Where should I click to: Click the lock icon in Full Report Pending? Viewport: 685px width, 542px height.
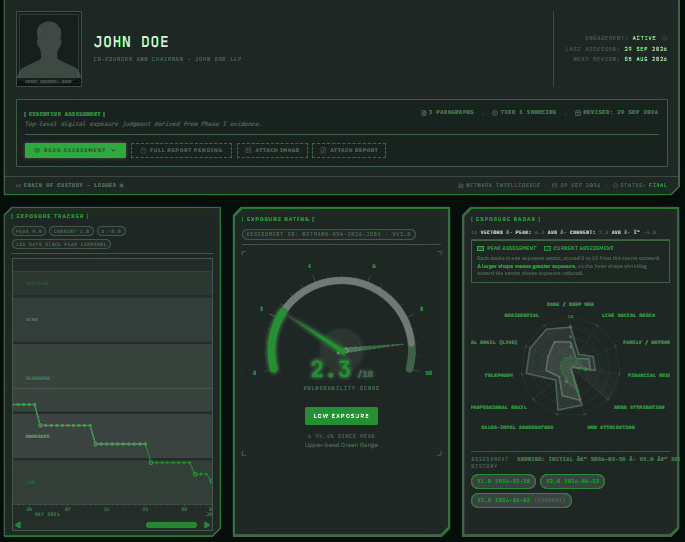pos(142,150)
